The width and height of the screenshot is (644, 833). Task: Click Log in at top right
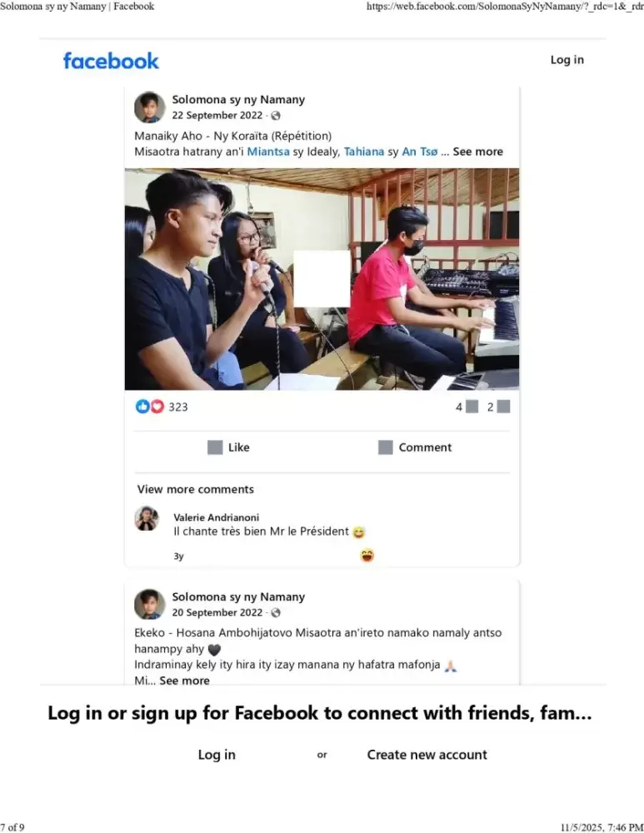tap(567, 60)
